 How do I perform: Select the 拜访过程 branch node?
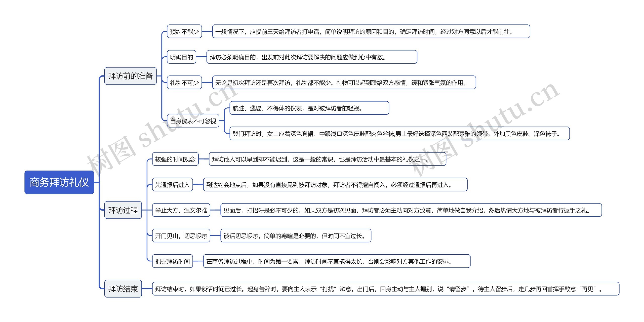(123, 210)
